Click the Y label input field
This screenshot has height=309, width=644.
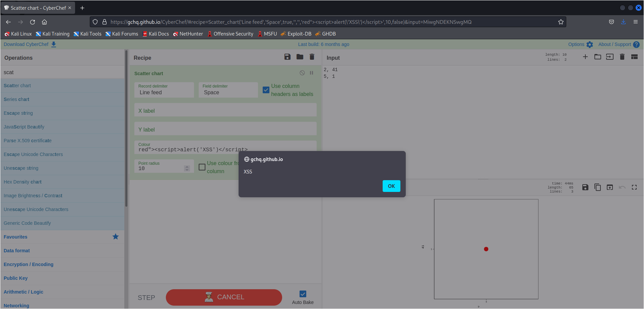point(226,129)
